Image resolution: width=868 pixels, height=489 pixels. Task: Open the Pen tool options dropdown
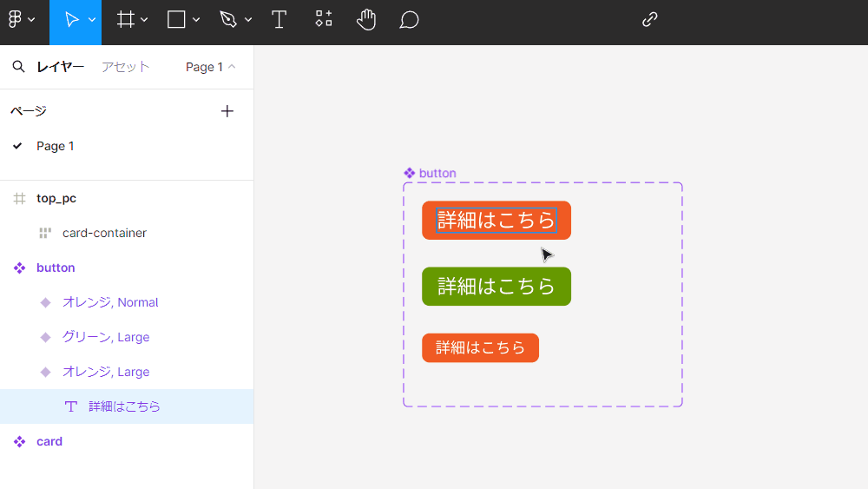[x=248, y=20]
